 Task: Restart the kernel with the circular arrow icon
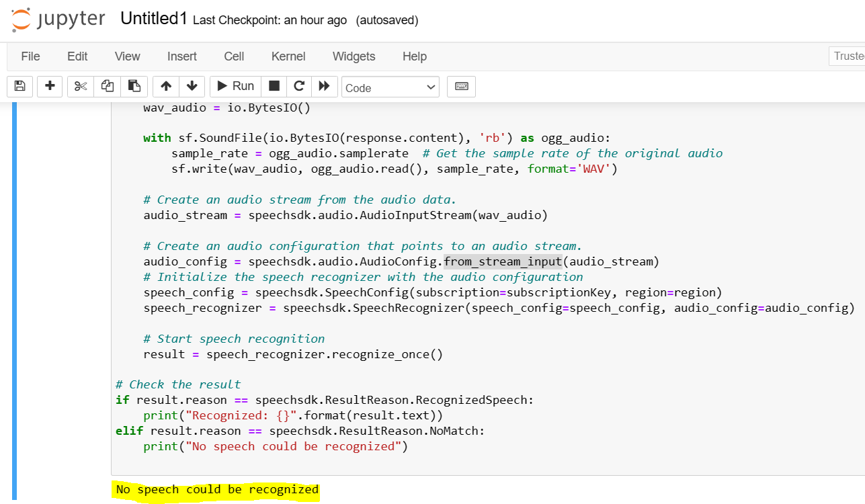[299, 86]
